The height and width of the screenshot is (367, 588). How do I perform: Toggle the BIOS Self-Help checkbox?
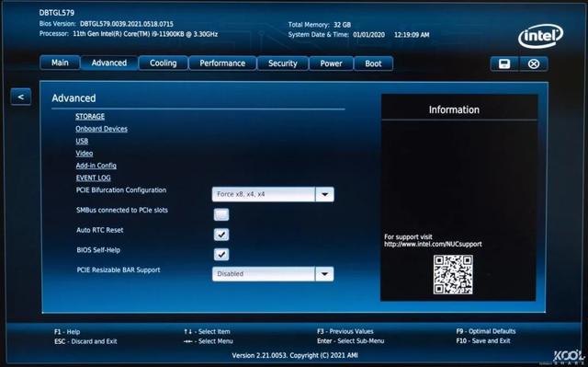221,255
